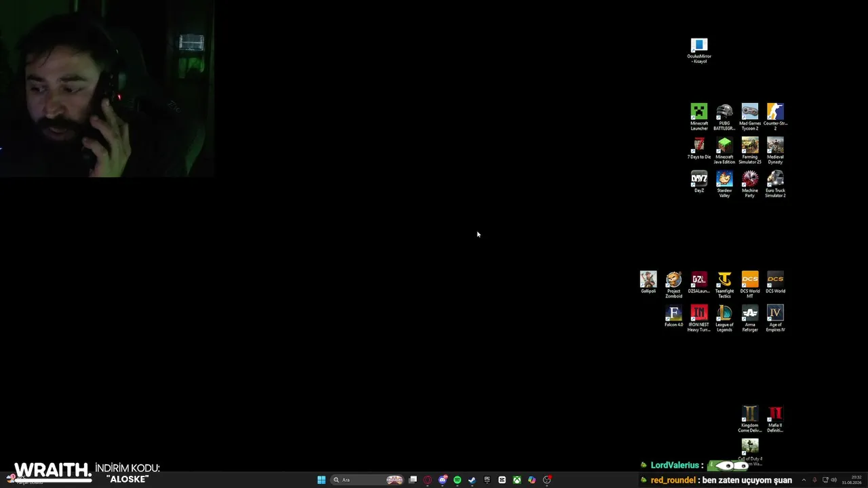The height and width of the screenshot is (488, 868).
Task: Open Epic Games Launcher from taskbar
Action: pyautogui.click(x=487, y=480)
